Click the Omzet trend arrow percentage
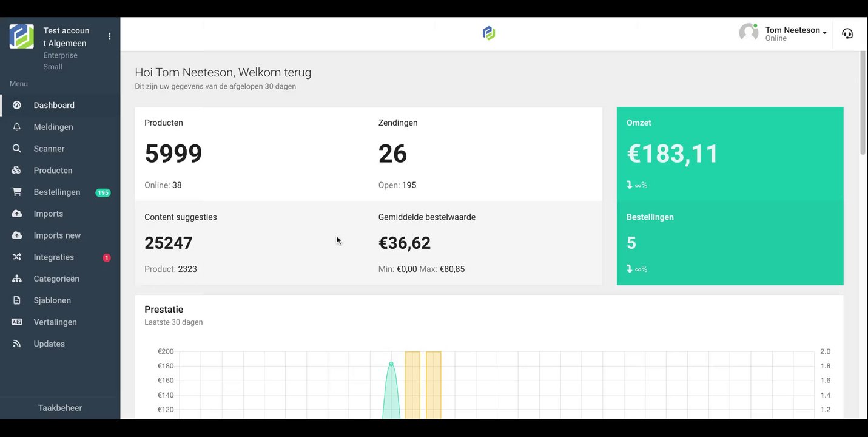The width and height of the screenshot is (868, 437). pos(637,185)
